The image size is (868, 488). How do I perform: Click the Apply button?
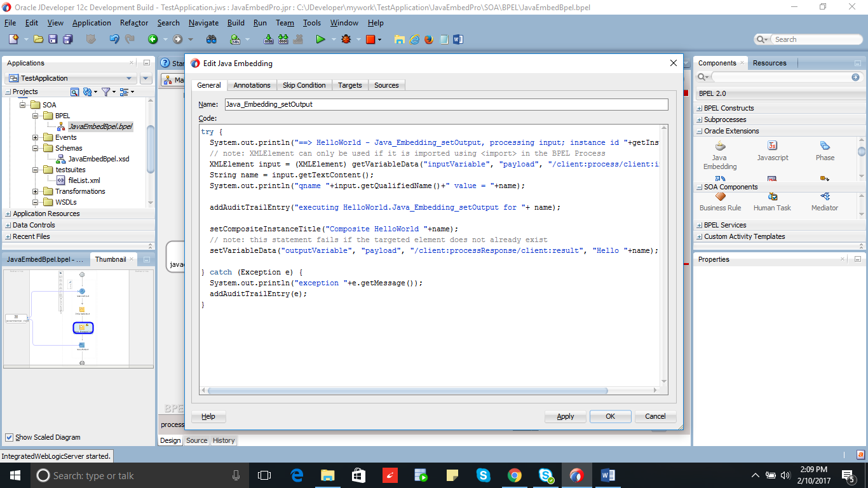pyautogui.click(x=565, y=416)
